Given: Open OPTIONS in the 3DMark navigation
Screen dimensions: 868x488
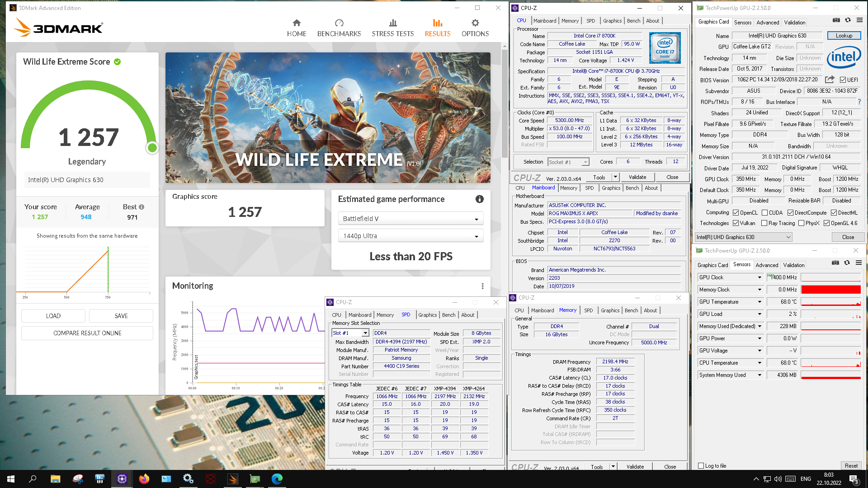Looking at the screenshot, I should tap(475, 28).
